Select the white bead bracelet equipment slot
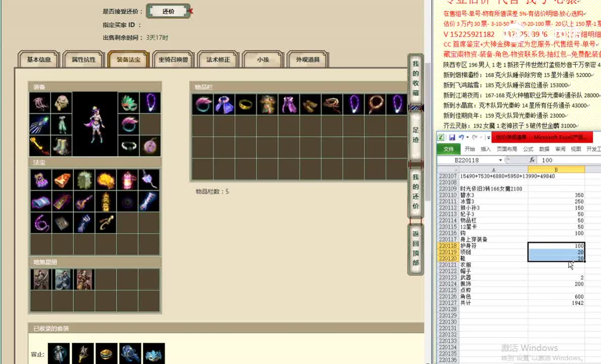 pos(129,146)
